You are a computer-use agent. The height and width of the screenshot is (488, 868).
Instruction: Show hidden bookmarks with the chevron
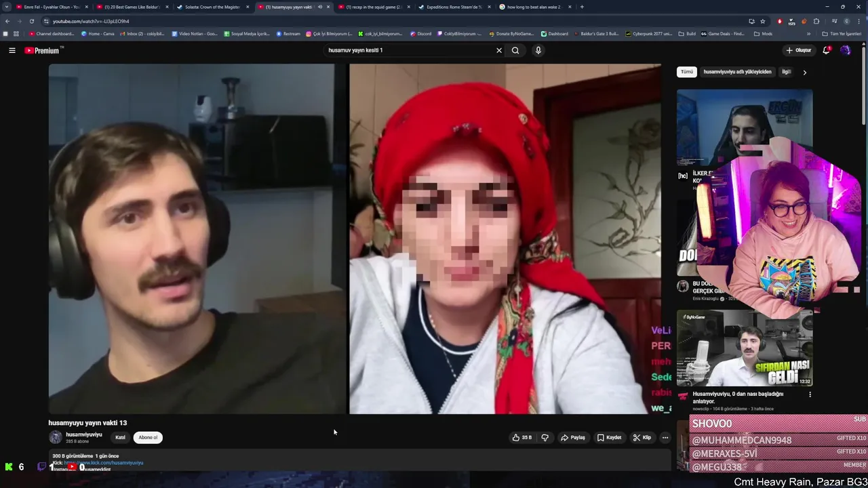tap(808, 34)
